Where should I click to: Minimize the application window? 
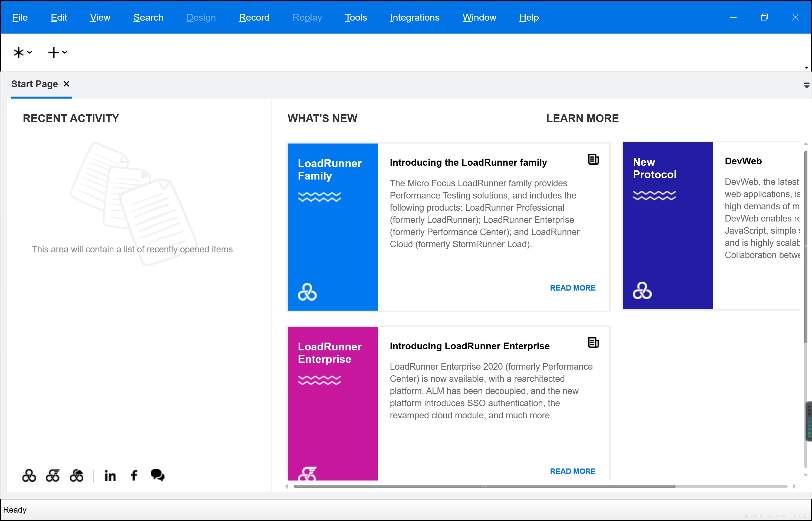tap(733, 17)
